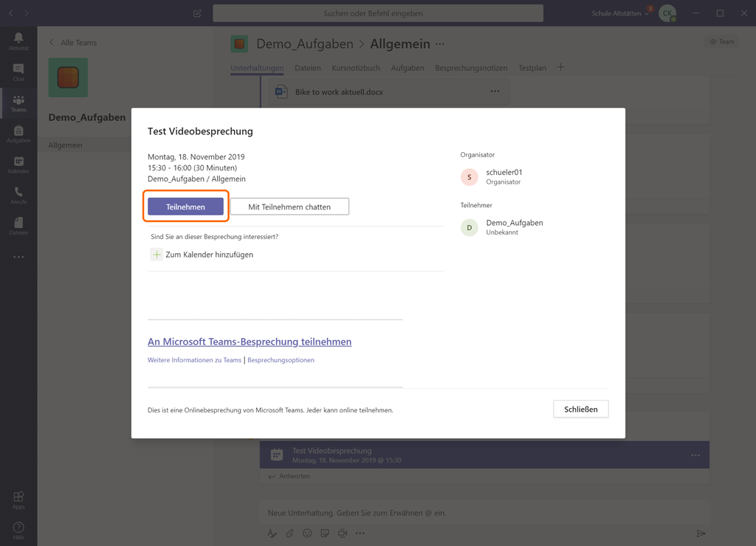Open Hilfe question mark icon

click(x=18, y=530)
